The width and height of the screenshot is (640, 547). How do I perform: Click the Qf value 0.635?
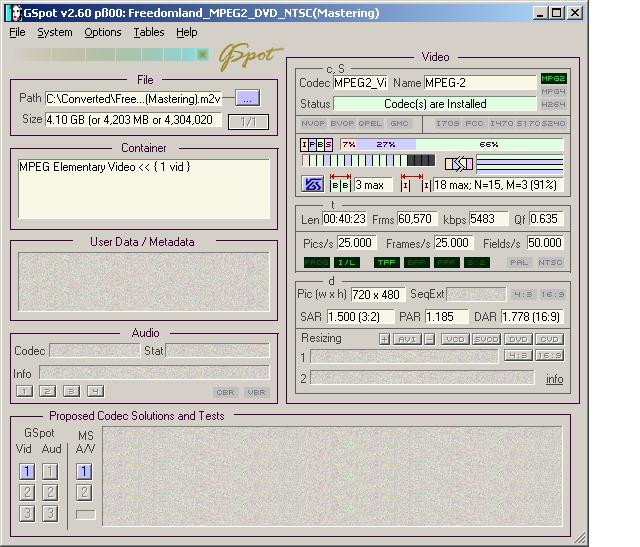pyautogui.click(x=546, y=219)
